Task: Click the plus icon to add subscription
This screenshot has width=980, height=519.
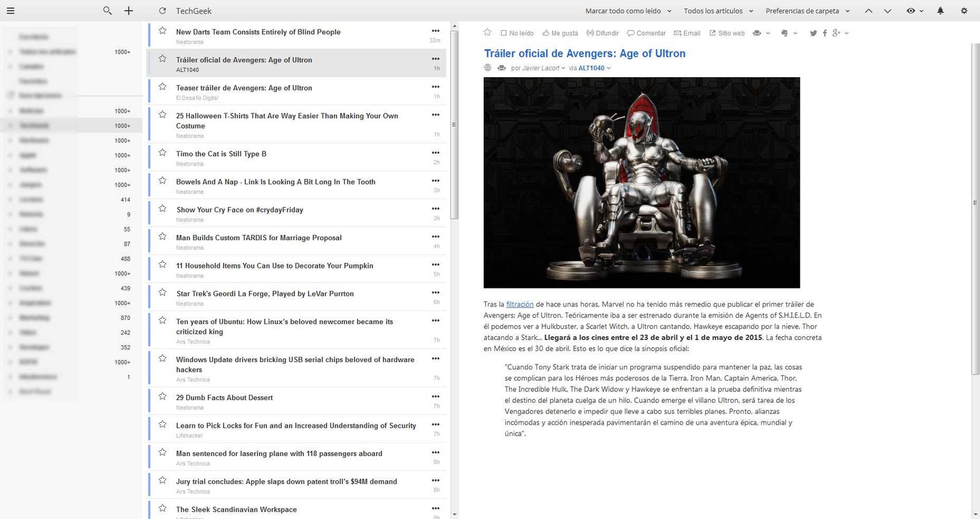Action: point(129,10)
